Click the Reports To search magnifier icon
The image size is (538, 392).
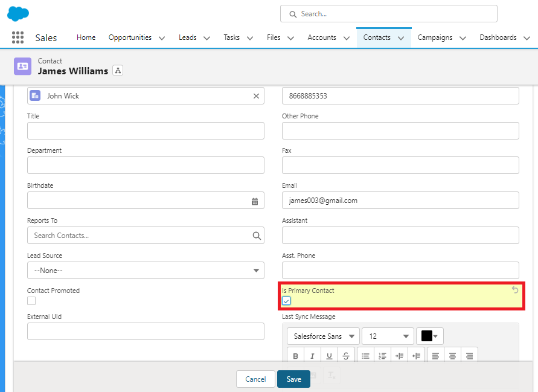(257, 236)
